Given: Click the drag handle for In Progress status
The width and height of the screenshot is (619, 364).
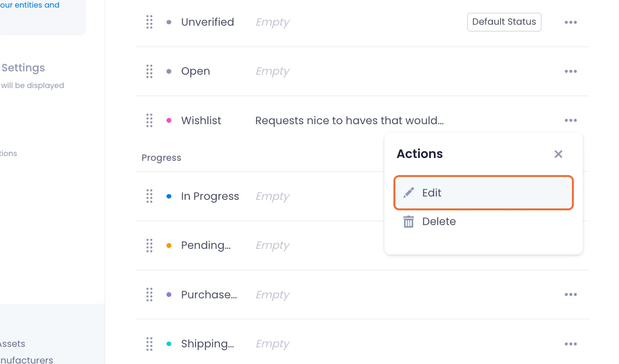Looking at the screenshot, I should coord(149,196).
